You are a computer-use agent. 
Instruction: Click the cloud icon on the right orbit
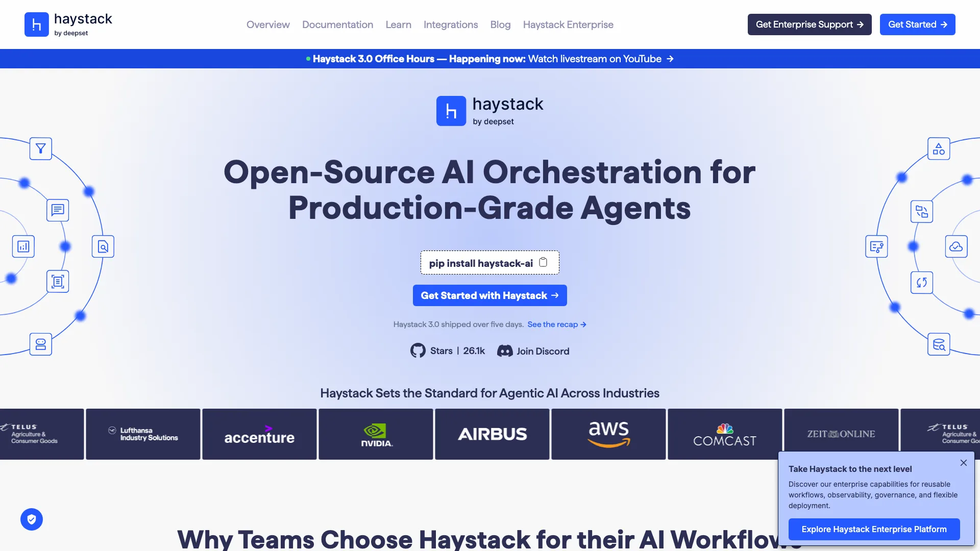pyautogui.click(x=957, y=247)
